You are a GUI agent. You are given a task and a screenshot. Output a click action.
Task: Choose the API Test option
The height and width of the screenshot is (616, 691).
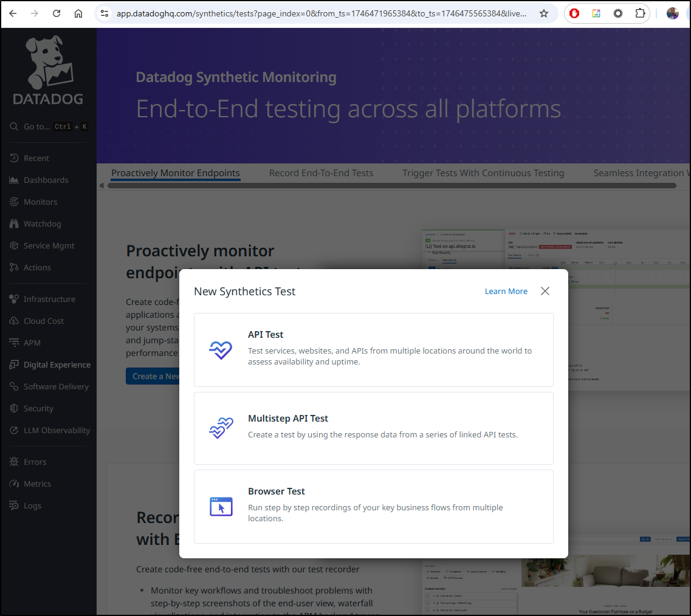(374, 350)
